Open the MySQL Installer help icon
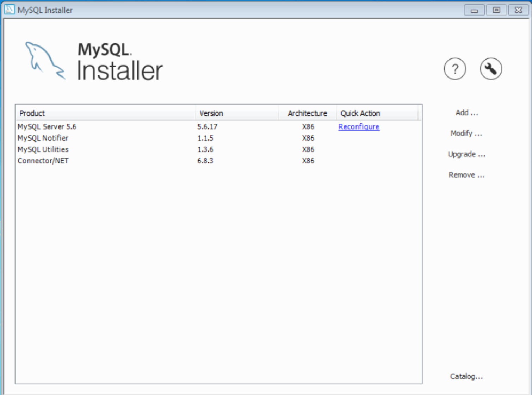The image size is (532, 395). [x=455, y=69]
